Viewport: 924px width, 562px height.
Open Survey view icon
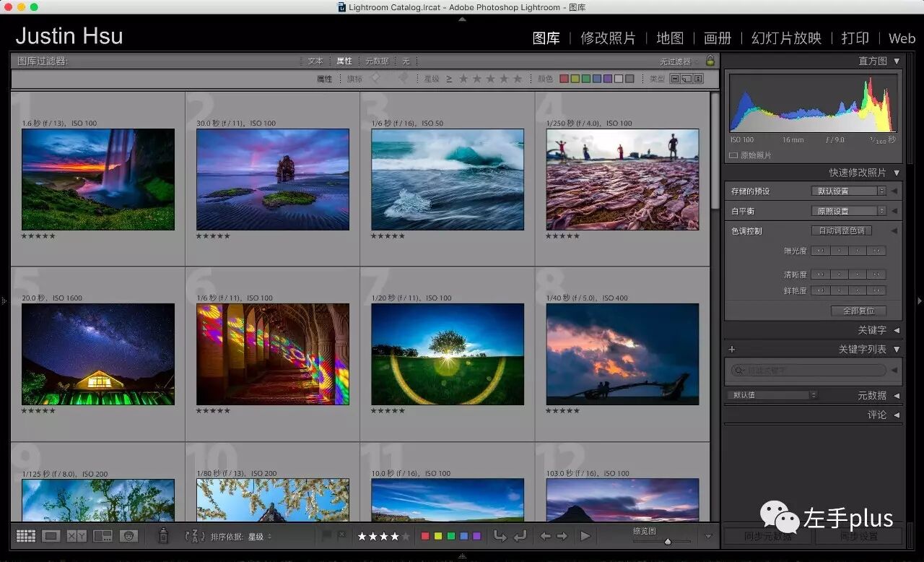(x=103, y=536)
